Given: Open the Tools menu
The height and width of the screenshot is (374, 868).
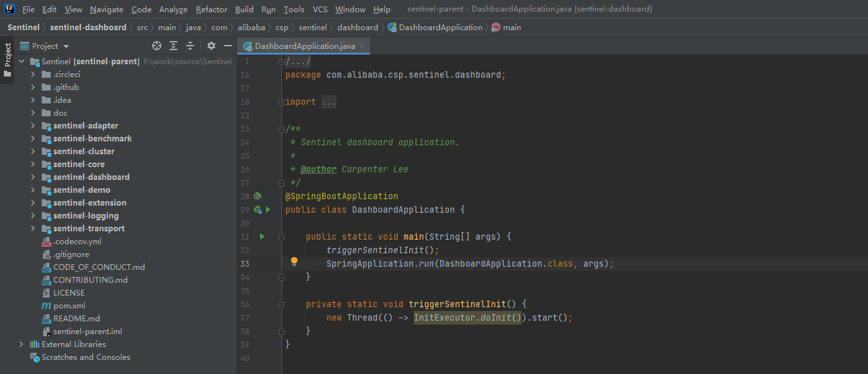Looking at the screenshot, I should click(x=294, y=10).
